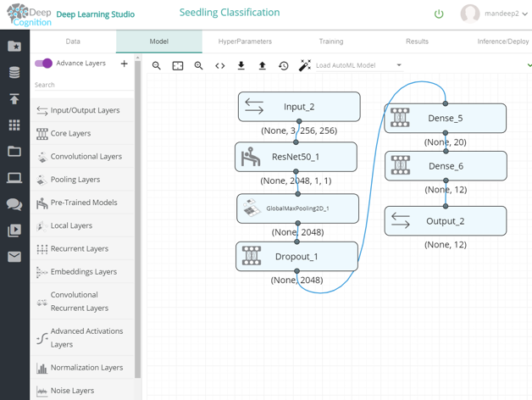The height and width of the screenshot is (400, 532).
Task: Open model history restore icon
Action: (x=284, y=65)
